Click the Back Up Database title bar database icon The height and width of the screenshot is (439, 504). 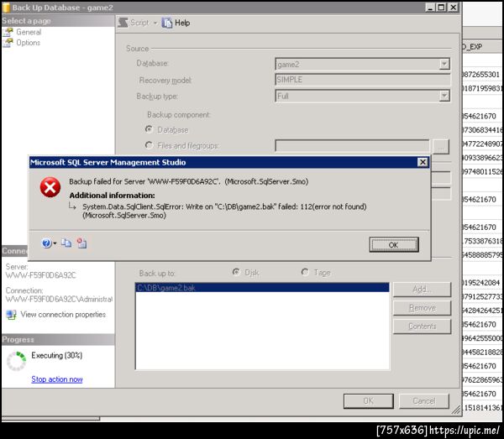pyautogui.click(x=6, y=7)
